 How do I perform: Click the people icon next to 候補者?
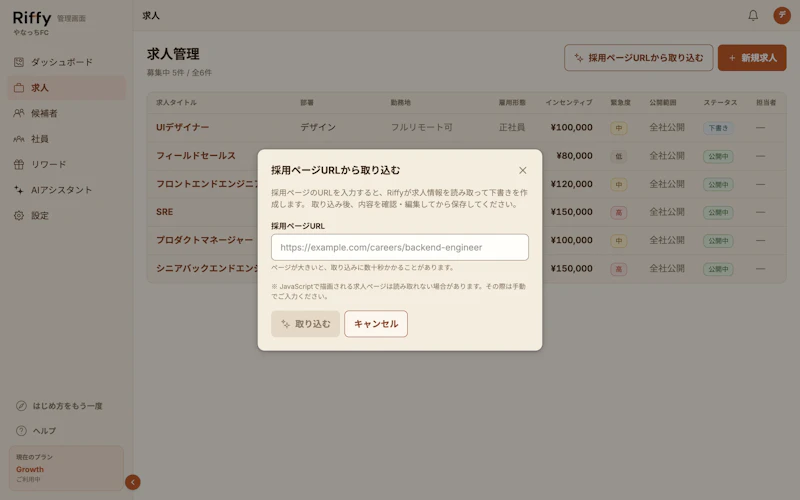(x=19, y=113)
